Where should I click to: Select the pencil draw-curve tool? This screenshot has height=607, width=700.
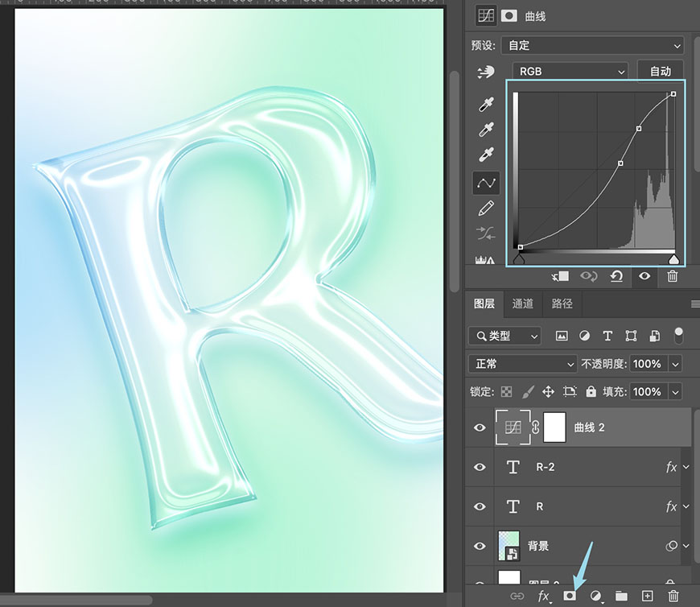486,209
